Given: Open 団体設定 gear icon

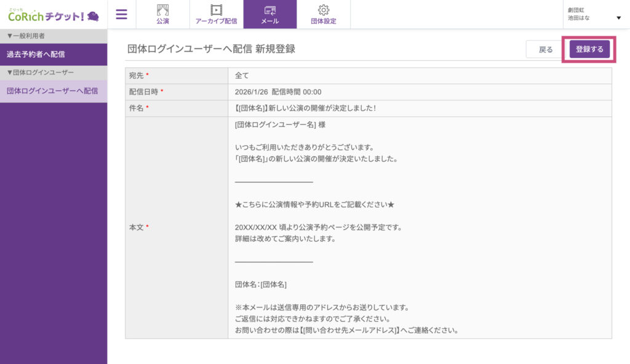Looking at the screenshot, I should coord(323,14).
